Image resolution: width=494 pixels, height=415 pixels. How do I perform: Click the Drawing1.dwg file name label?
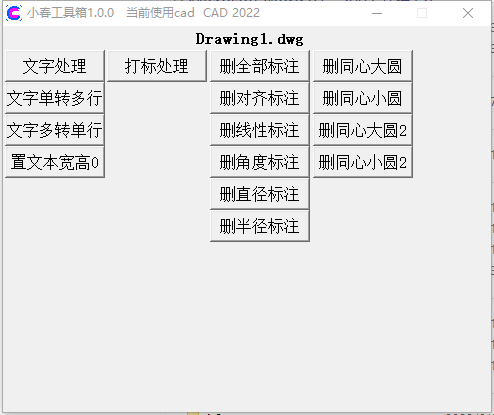click(249, 39)
